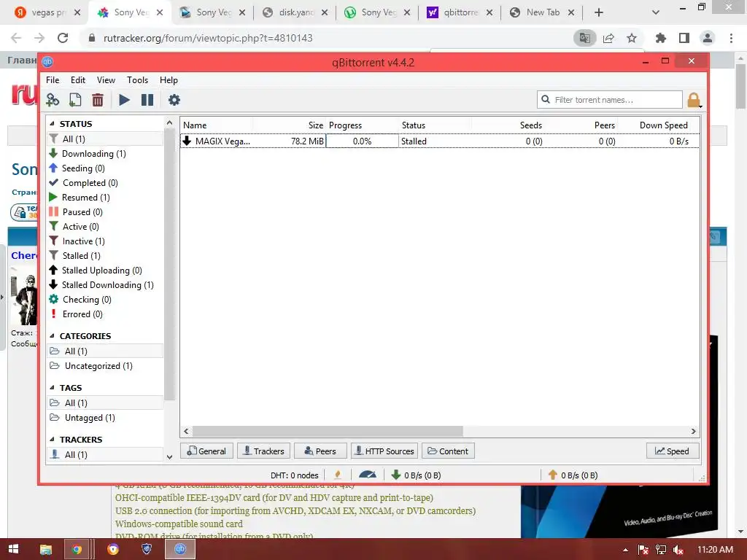Filter by Errored (0)
This screenshot has height=560, width=747.
pyautogui.click(x=105, y=314)
